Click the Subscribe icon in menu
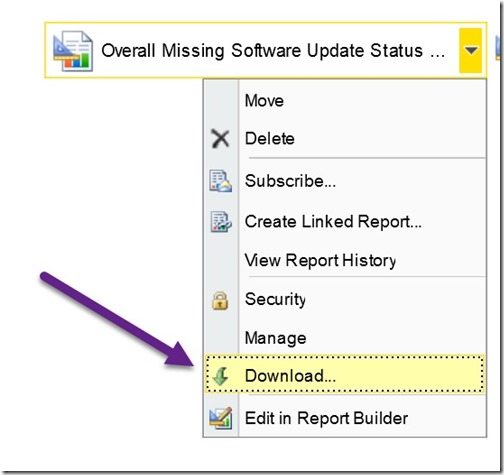 tap(220, 181)
